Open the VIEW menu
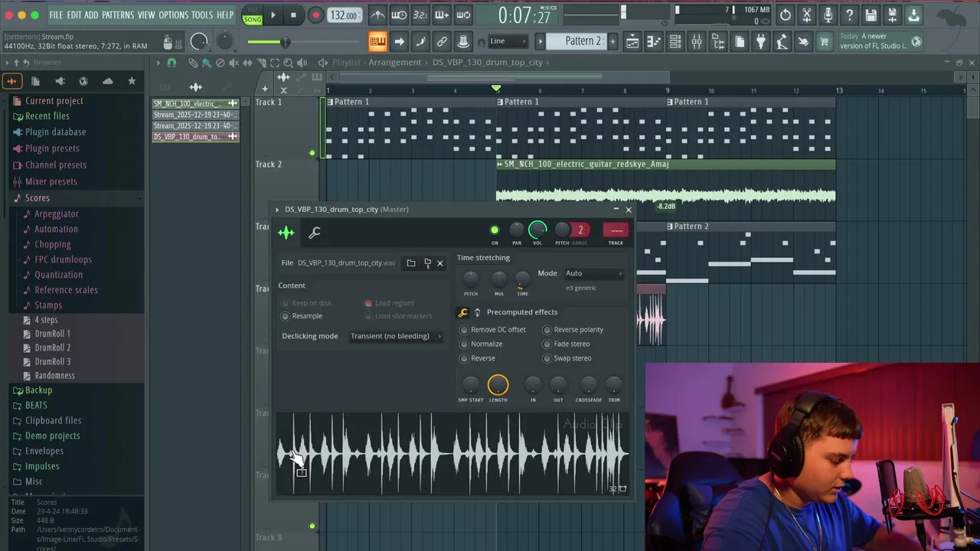The width and height of the screenshot is (980, 551). tap(146, 15)
